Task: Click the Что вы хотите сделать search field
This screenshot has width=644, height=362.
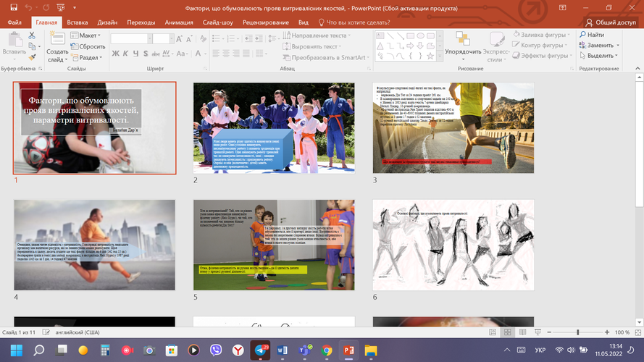Action: pyautogui.click(x=354, y=22)
